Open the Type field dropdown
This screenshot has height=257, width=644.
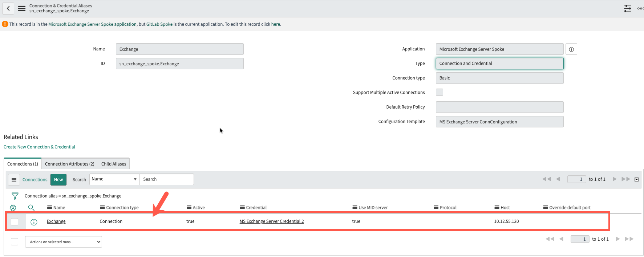[x=499, y=64]
